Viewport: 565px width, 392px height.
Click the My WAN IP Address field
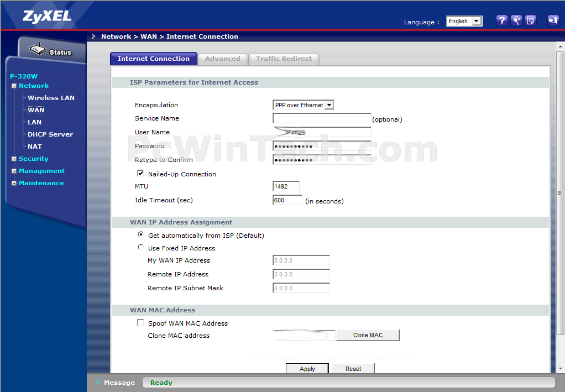click(301, 260)
